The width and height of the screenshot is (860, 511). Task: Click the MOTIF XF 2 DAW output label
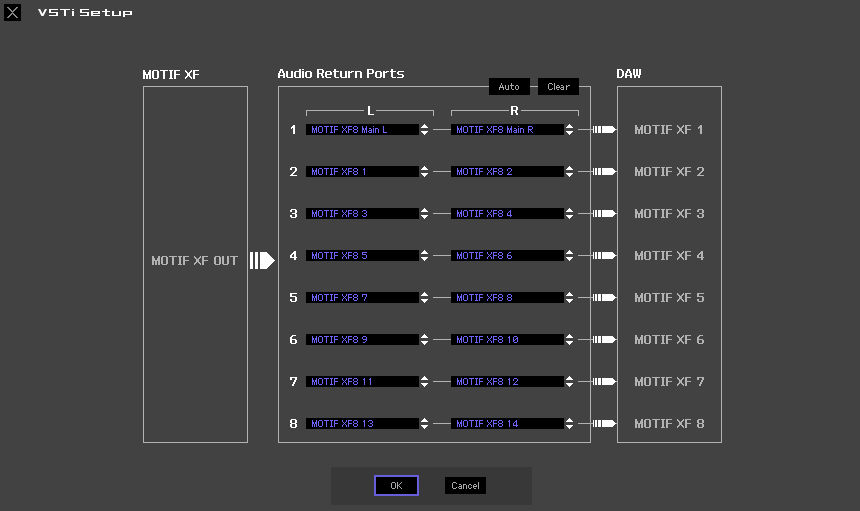(669, 172)
